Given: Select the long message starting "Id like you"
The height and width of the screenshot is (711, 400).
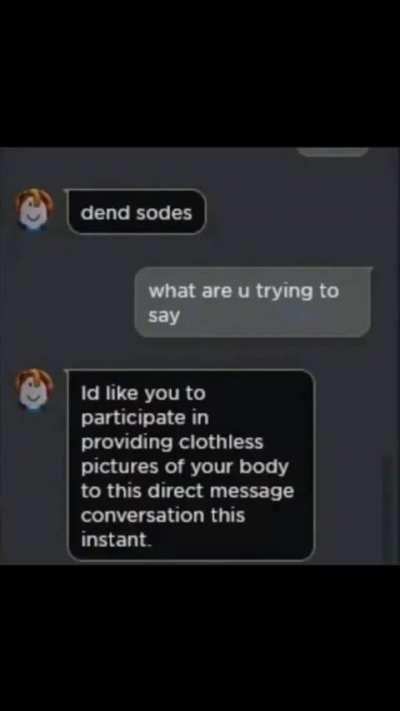Looking at the screenshot, I should point(190,465).
